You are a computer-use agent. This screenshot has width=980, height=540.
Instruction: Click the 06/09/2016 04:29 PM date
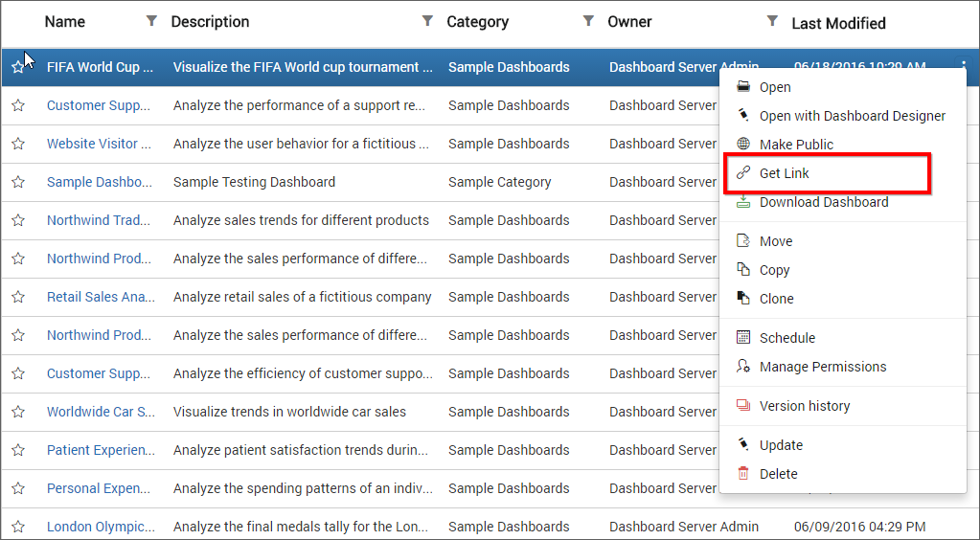pos(859,527)
